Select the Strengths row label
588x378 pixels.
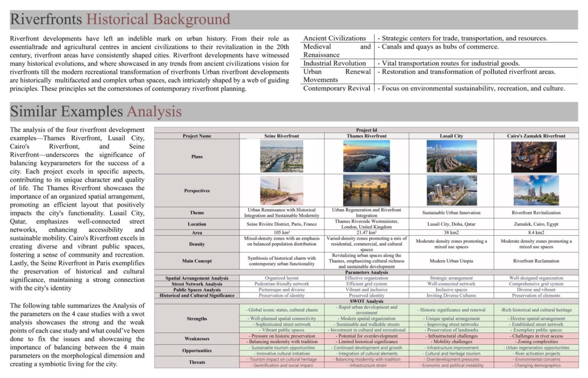(x=197, y=319)
